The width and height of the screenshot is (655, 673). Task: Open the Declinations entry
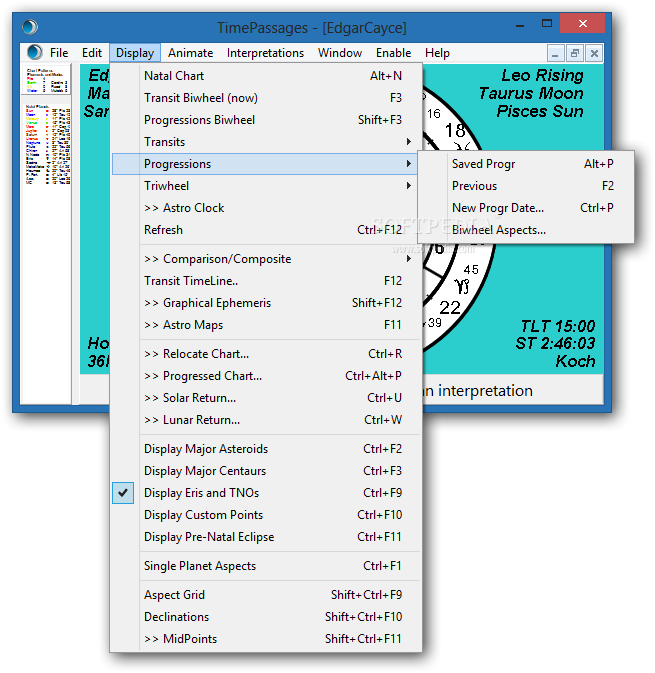266,617
